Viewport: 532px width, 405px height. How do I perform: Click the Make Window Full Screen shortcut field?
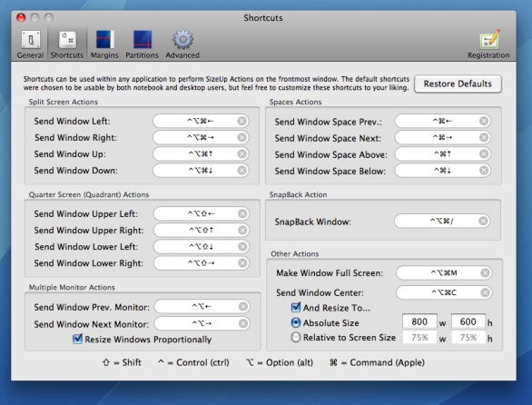click(444, 272)
